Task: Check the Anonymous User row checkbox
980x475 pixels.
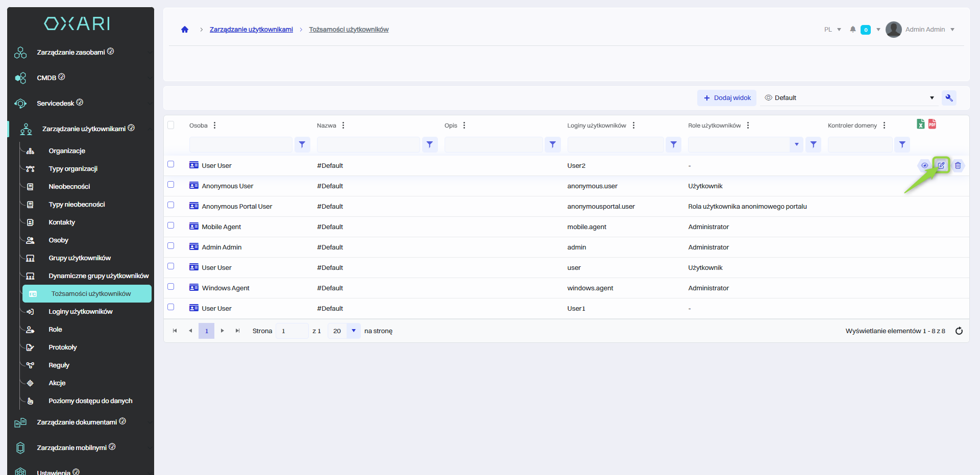Action: [x=171, y=185]
